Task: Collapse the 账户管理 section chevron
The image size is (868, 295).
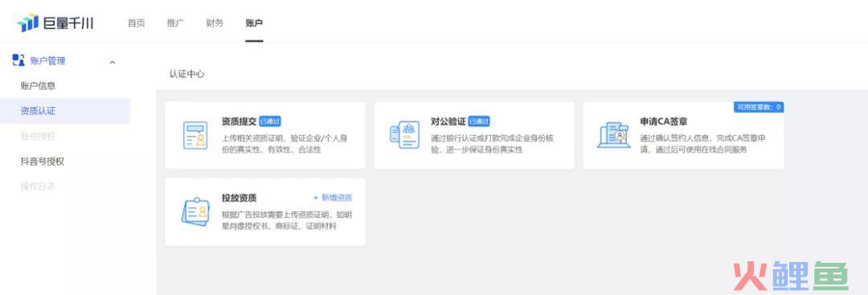Action: point(113,62)
